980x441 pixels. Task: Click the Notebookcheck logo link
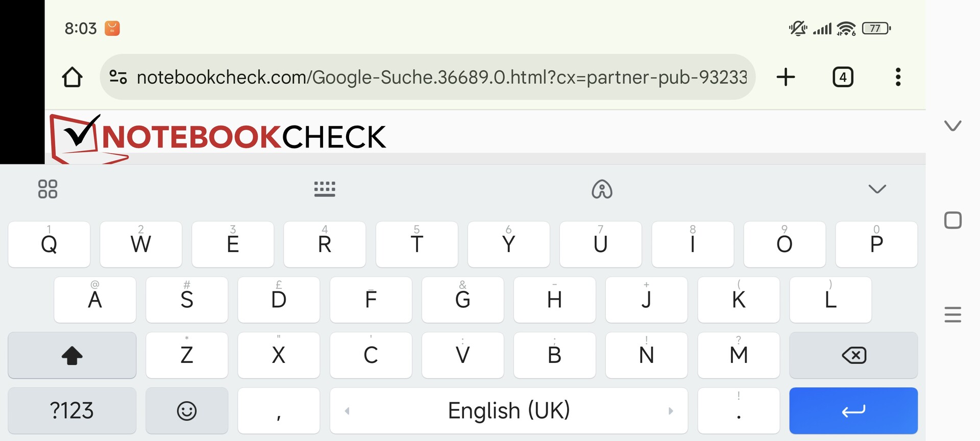pos(218,137)
